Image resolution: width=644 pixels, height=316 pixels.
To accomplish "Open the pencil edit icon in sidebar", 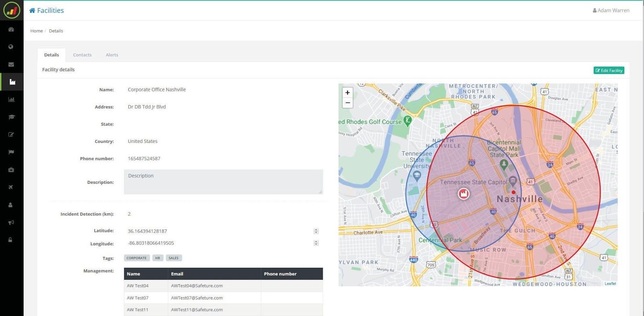I will click(x=11, y=134).
